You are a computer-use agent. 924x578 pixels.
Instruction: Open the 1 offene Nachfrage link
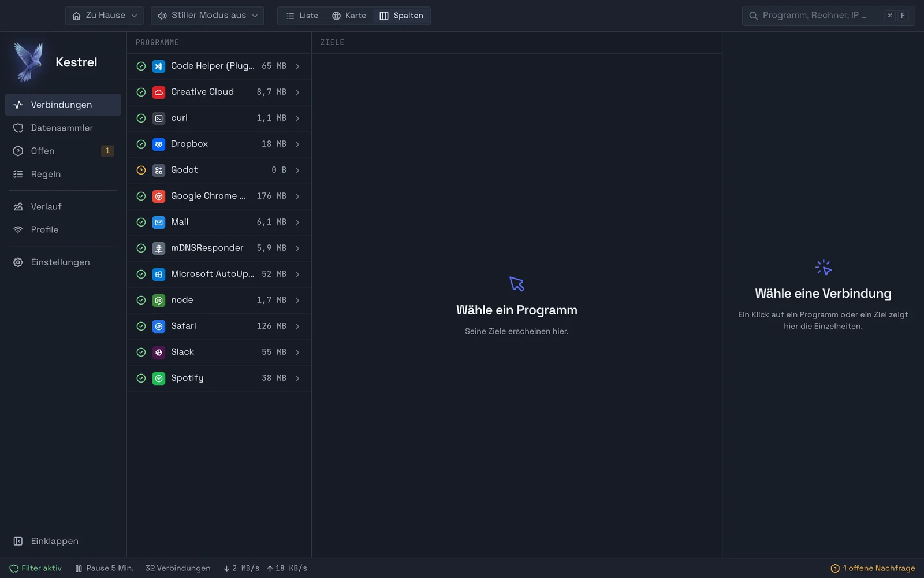coord(873,568)
